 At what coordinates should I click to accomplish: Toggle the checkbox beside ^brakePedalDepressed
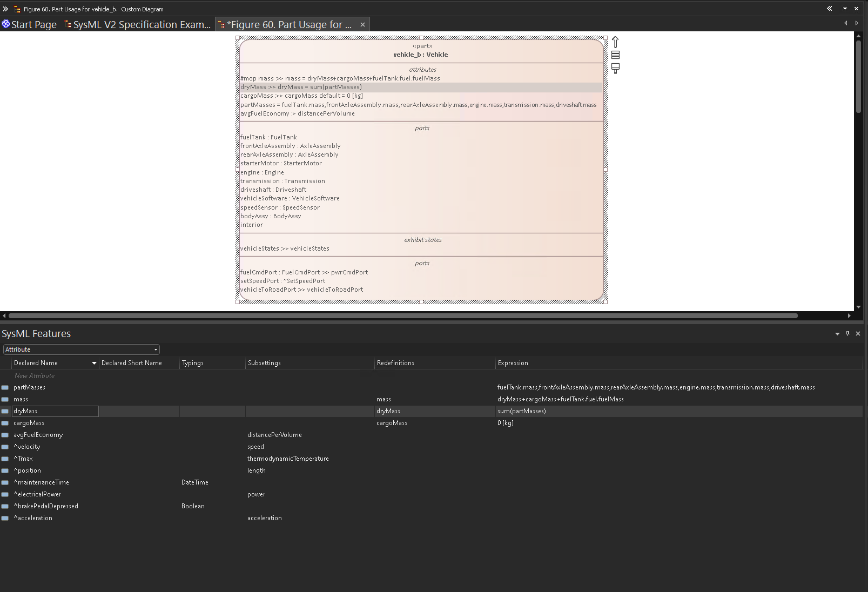[5, 506]
